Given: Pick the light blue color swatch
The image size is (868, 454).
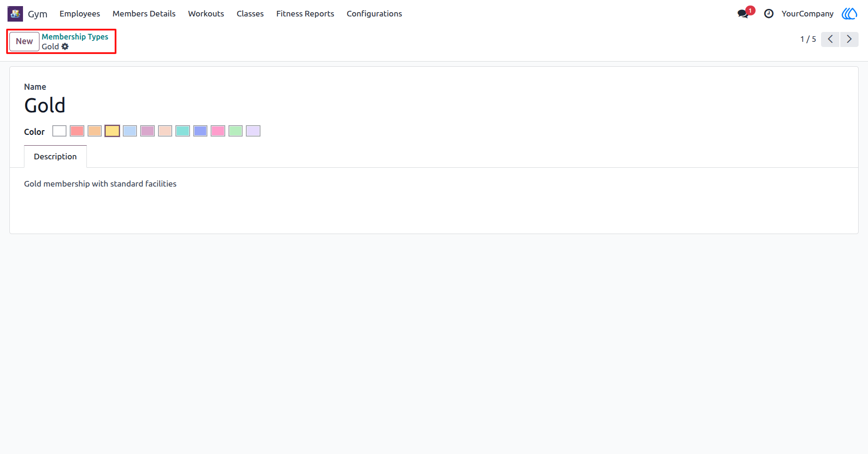Looking at the screenshot, I should coord(130,131).
